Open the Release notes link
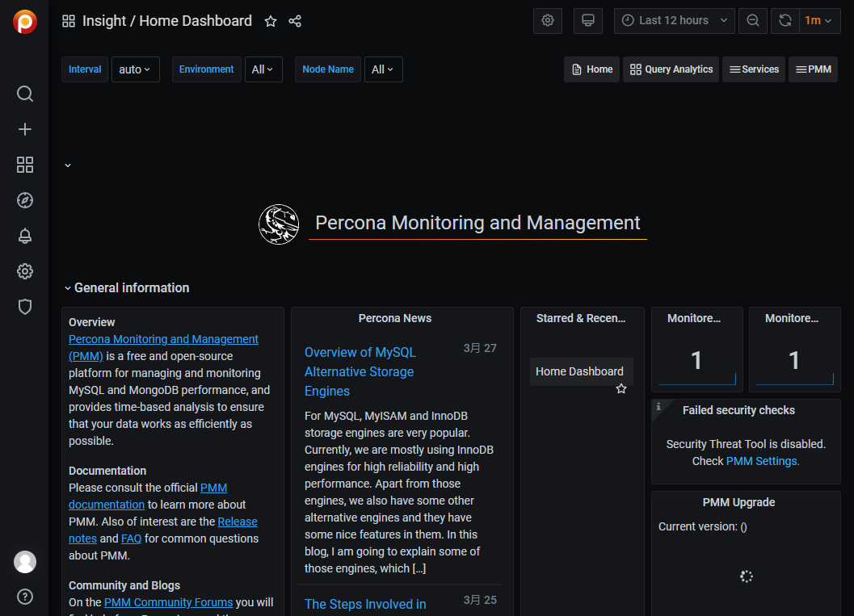 tap(163, 530)
